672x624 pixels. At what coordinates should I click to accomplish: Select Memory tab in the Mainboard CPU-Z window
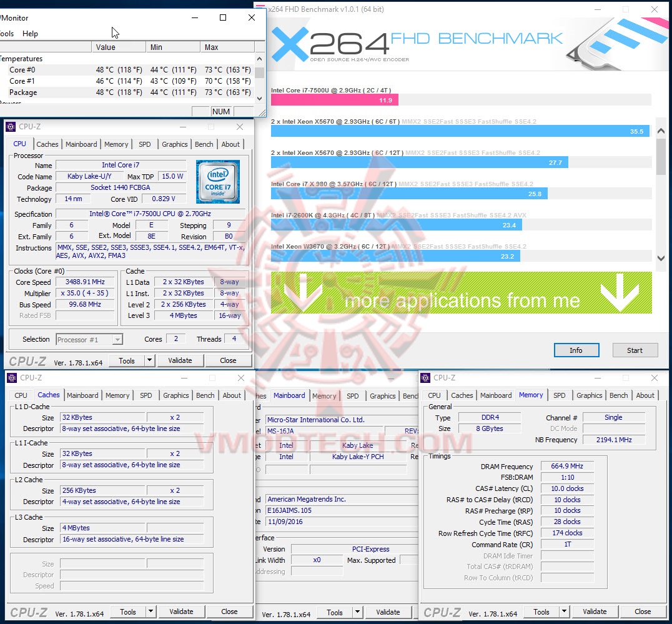324,396
